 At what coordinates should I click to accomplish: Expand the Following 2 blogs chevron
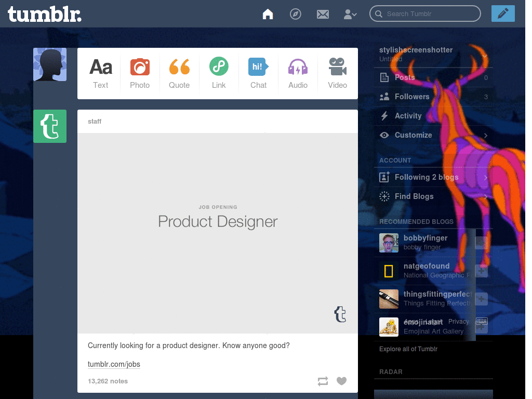[x=486, y=178]
